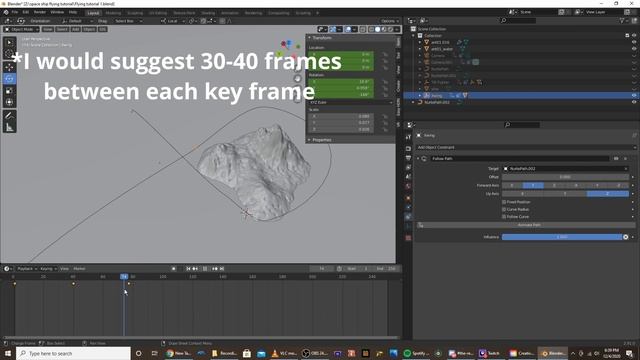Select the Annotate tool in left toolbar
This screenshot has width=640, height=360.
(9, 116)
